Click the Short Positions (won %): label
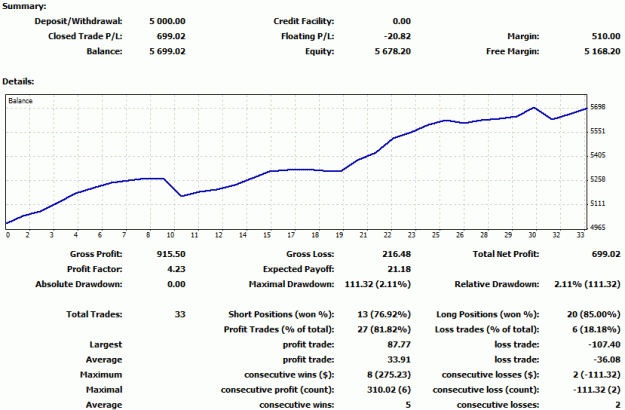Image resolution: width=625 pixels, height=410 pixels. (x=281, y=314)
